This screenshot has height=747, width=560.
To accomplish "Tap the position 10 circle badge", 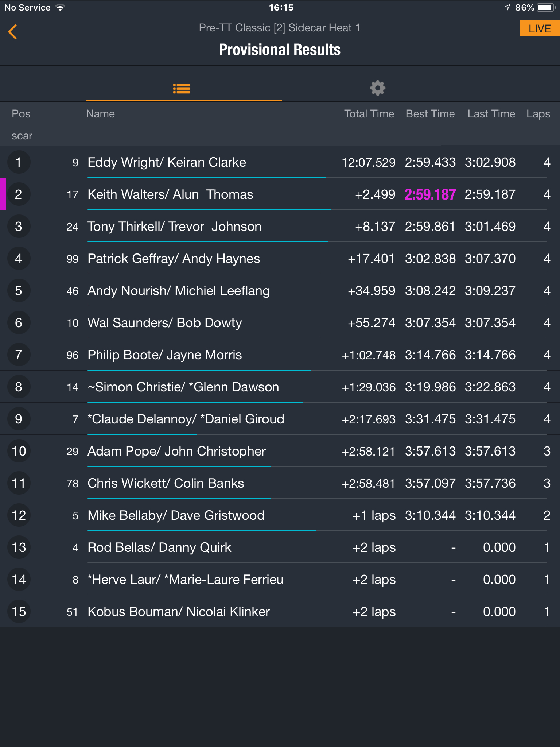I will pos(19,451).
